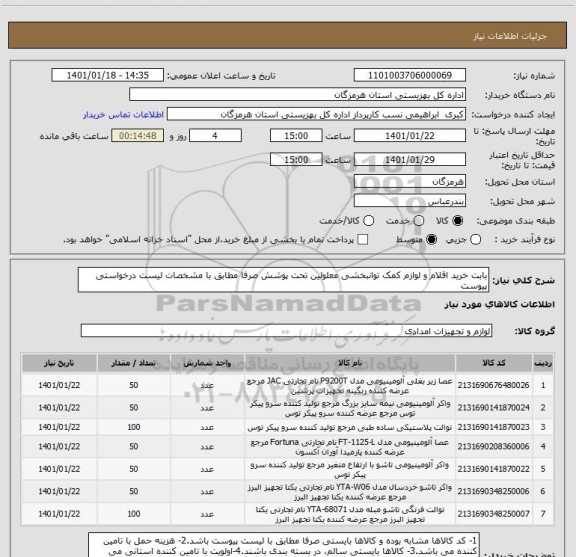The image size is (576, 557).
Task: Click the item name containing YTA-68071
Action: 350,514
